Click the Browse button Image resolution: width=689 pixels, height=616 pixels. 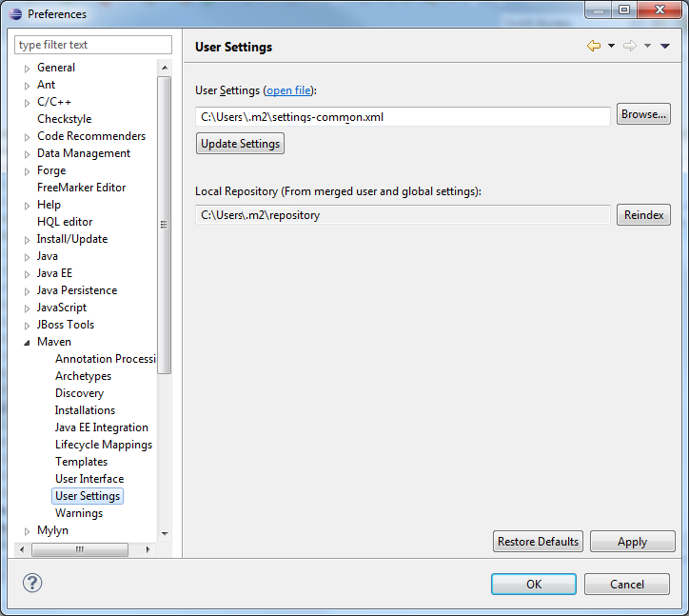point(643,114)
